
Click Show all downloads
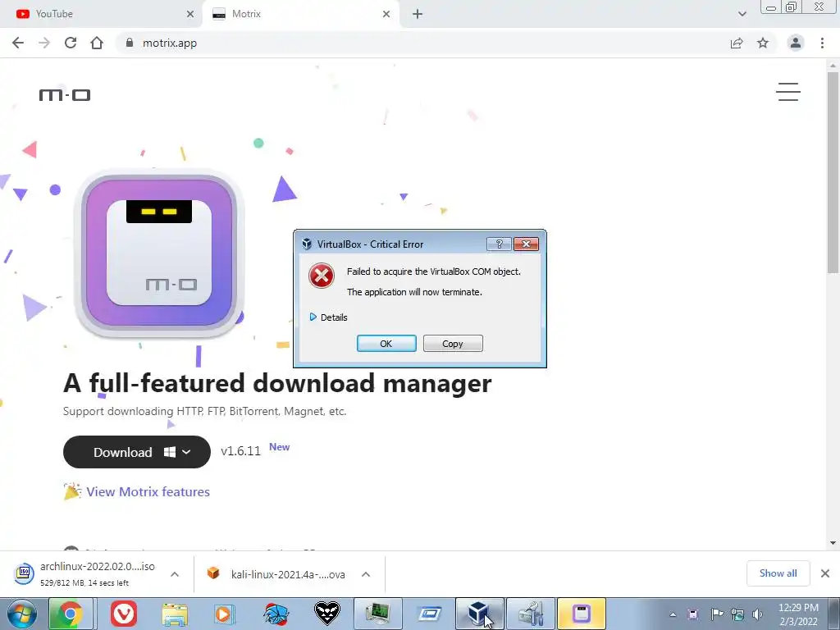pyautogui.click(x=778, y=573)
